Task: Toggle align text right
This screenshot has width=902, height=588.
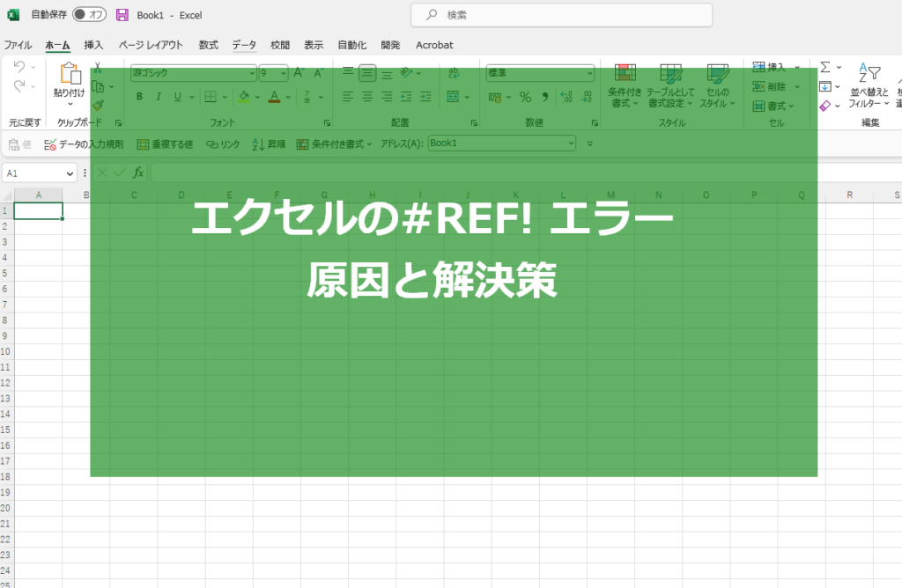Action: coord(387,97)
